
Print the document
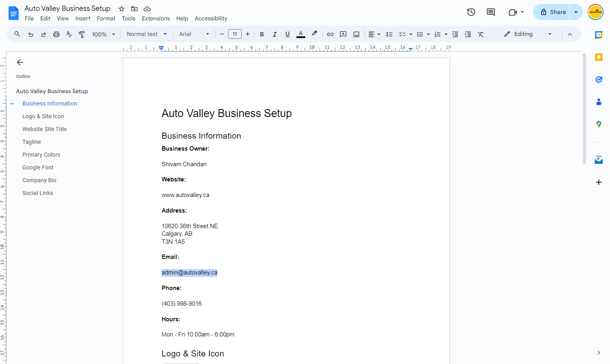pos(56,34)
